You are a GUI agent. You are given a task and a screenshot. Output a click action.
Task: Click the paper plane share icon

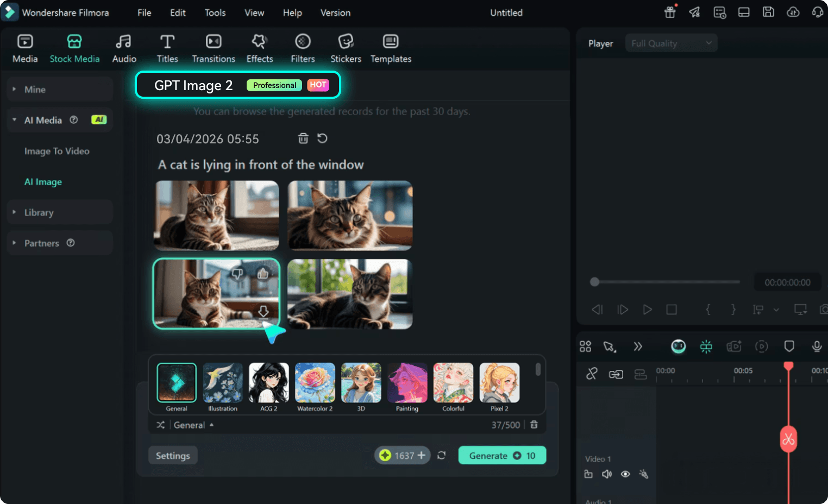click(x=694, y=12)
